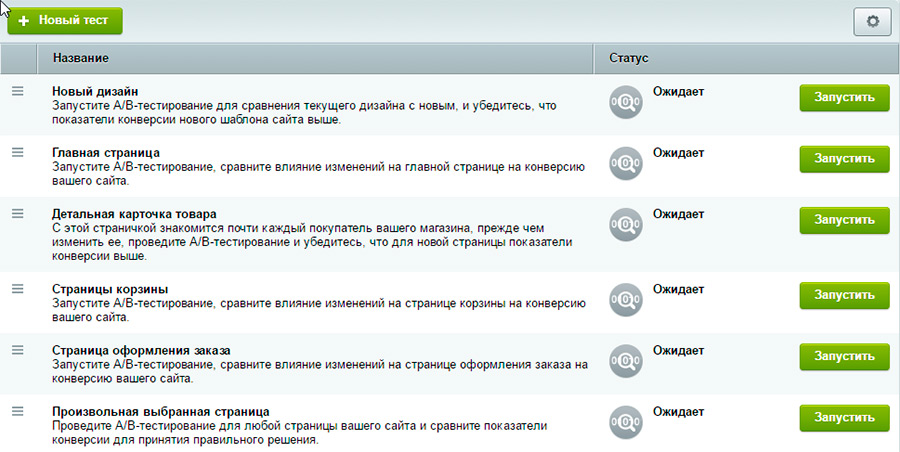Launch the Детальная карточка товара test

(844, 219)
